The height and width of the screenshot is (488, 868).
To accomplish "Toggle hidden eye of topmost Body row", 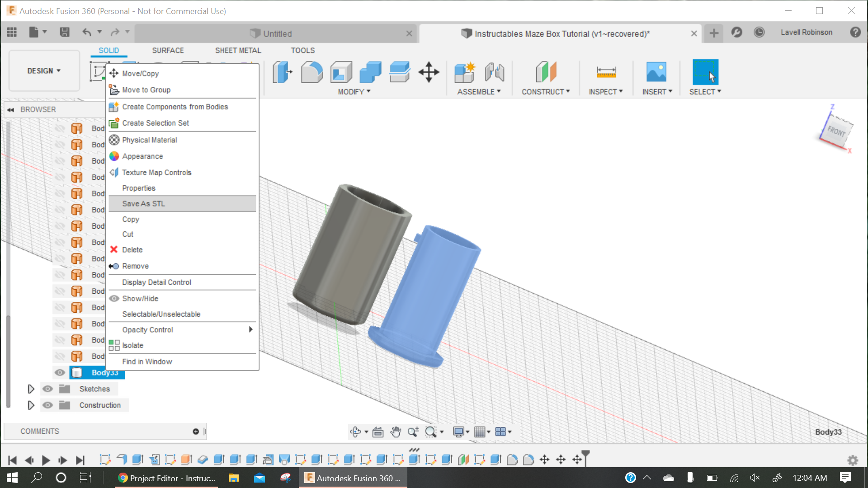I will coord(60,128).
